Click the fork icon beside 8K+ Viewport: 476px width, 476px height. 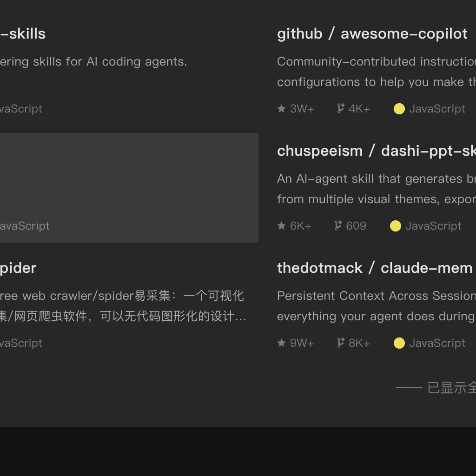click(x=341, y=343)
